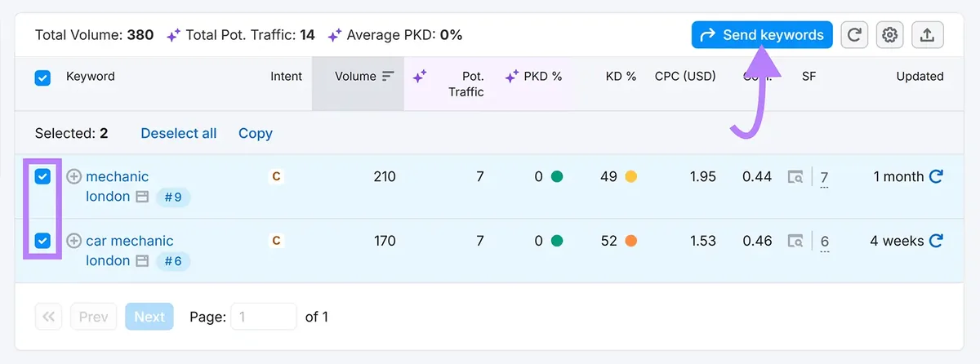
Task: Click CPC value 1.95
Action: click(x=702, y=176)
